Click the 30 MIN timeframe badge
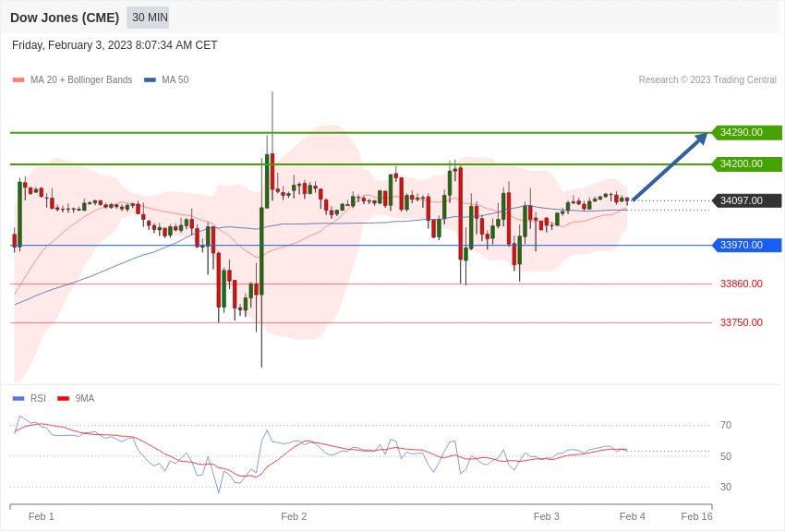 coord(148,18)
